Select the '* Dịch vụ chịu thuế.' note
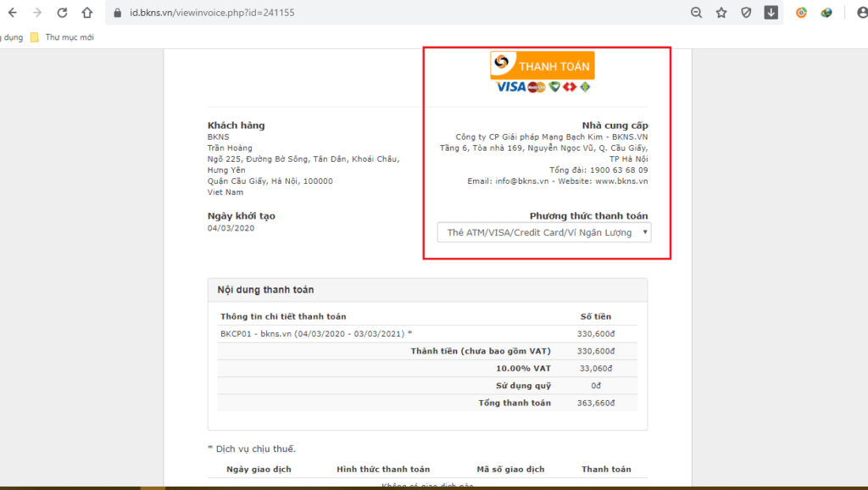This screenshot has width=868, height=490. (x=252, y=448)
